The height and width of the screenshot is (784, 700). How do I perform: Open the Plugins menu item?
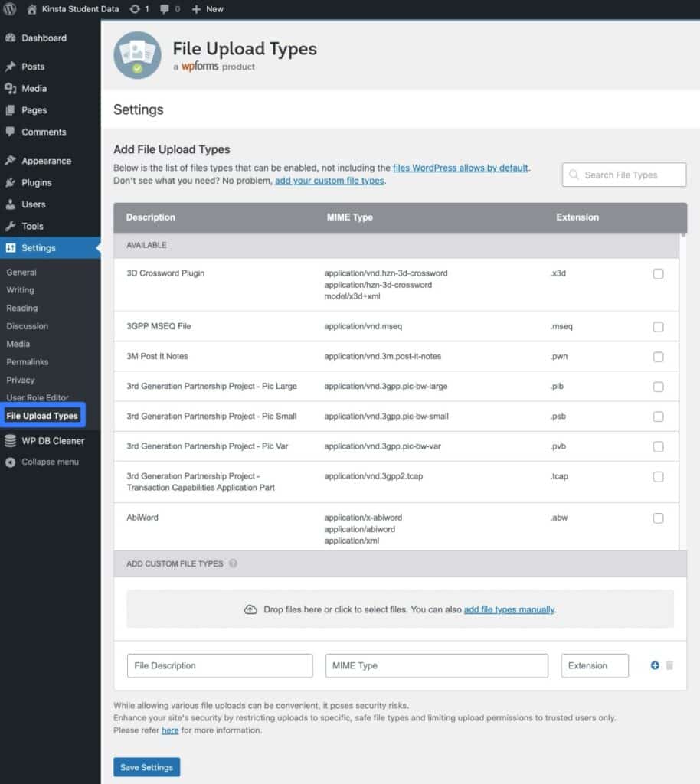coord(36,182)
